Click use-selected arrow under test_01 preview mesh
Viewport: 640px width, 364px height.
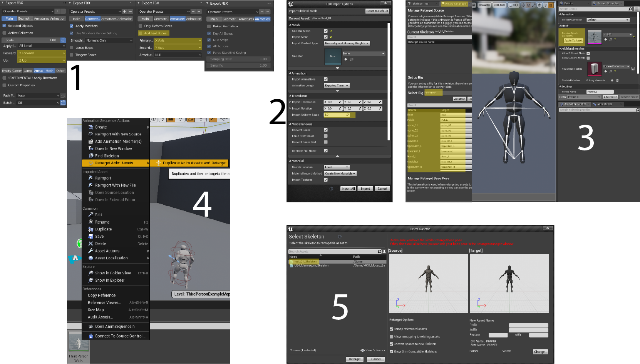[606, 39]
